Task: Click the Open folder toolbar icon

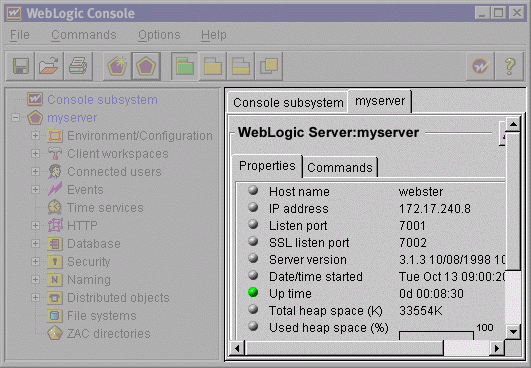Action: 49,66
